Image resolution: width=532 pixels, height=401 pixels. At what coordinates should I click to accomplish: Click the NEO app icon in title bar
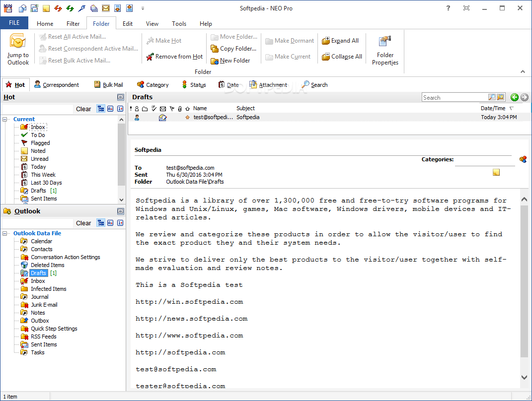pyautogui.click(x=8, y=8)
